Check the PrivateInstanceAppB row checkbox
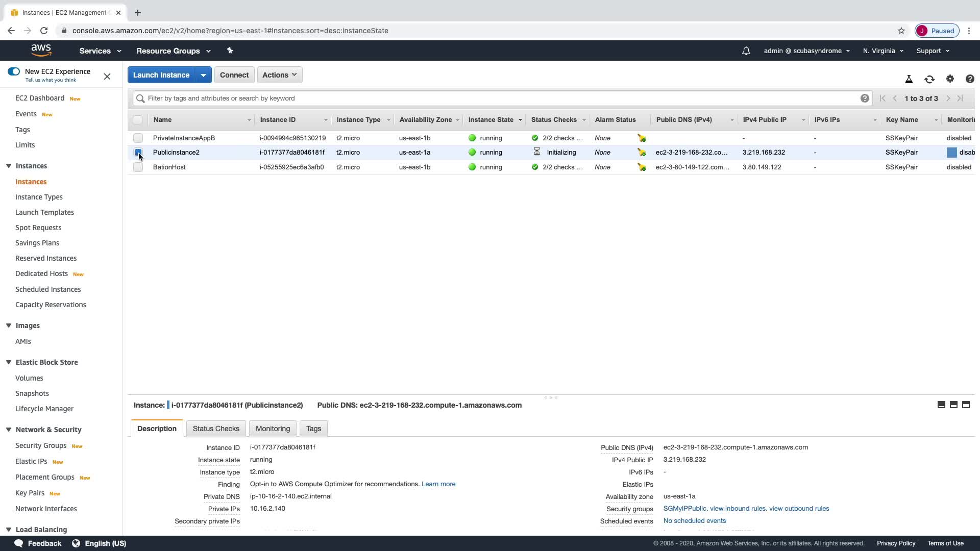The width and height of the screenshot is (980, 551). point(138,138)
